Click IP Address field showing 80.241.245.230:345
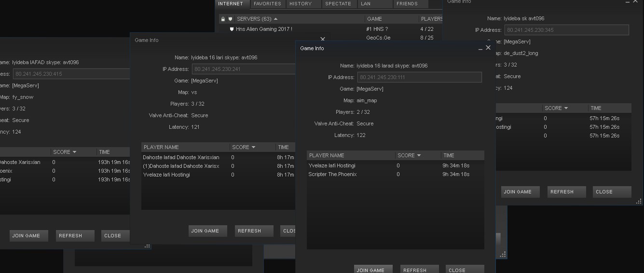644x273 pixels. click(566, 30)
